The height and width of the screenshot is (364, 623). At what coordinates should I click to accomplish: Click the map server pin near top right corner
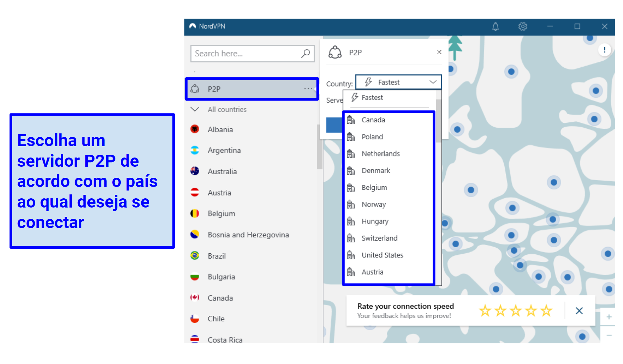point(590,38)
